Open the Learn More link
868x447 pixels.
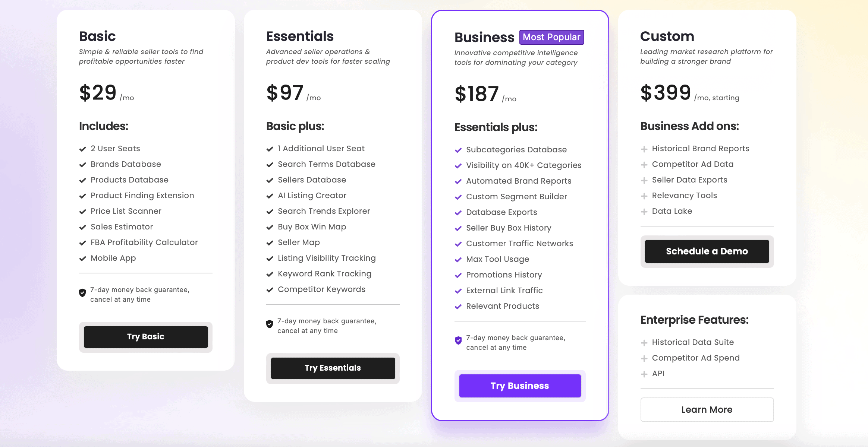(x=707, y=410)
